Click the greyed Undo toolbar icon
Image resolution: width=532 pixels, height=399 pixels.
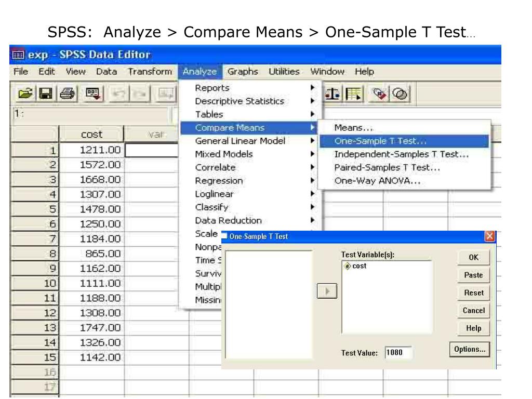[118, 94]
